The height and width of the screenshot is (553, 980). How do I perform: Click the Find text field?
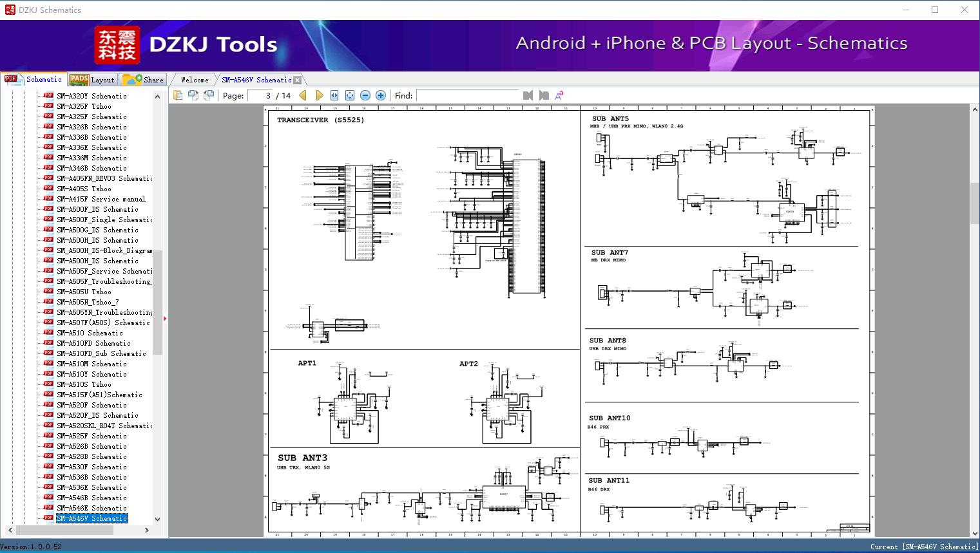coord(467,95)
